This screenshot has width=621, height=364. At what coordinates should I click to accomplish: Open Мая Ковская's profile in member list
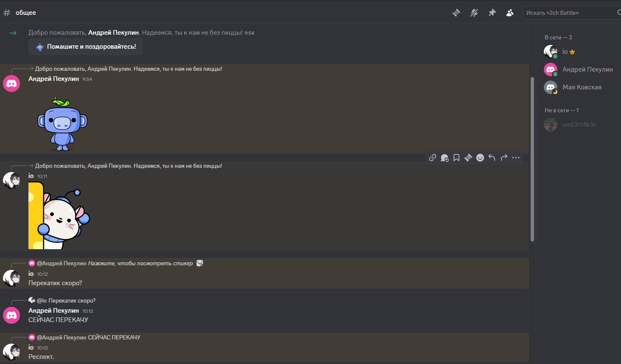582,87
